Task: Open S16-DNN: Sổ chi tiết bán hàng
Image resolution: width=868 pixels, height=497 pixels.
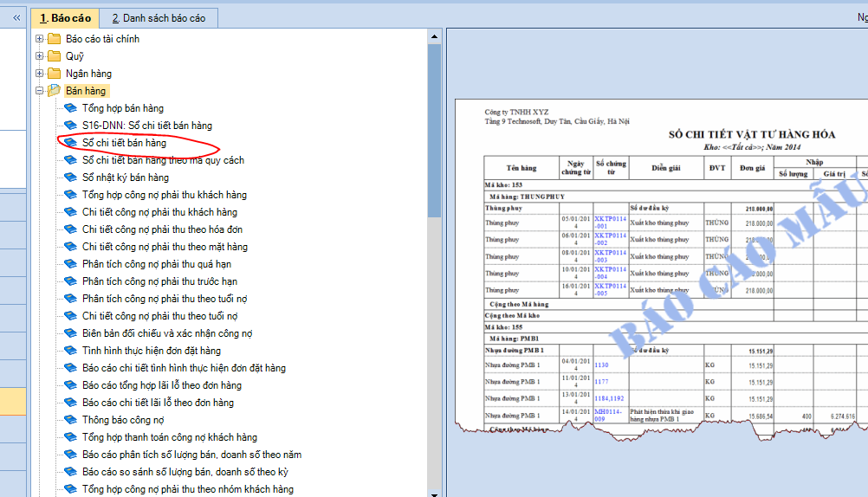Action: 147,126
